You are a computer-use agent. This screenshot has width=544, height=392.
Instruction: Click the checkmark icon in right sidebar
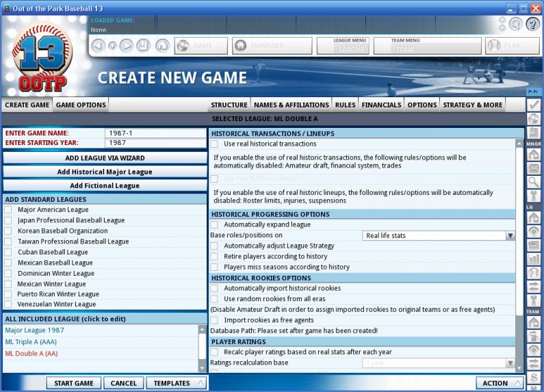pyautogui.click(x=534, y=105)
